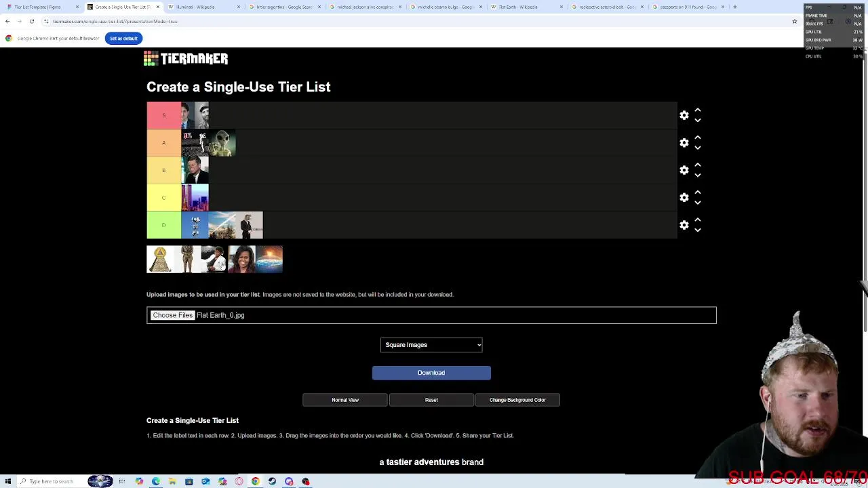The width and height of the screenshot is (868, 488).
Task: Click the Reset button
Action: (431, 400)
